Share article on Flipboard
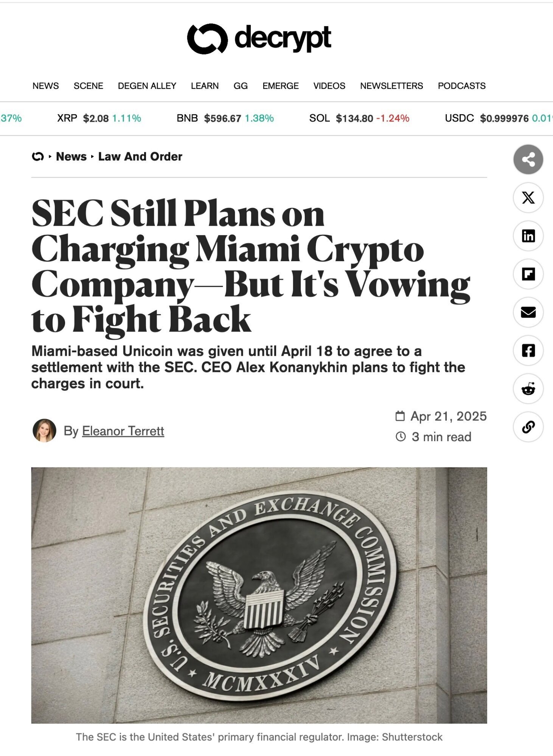The image size is (553, 756). pyautogui.click(x=528, y=274)
